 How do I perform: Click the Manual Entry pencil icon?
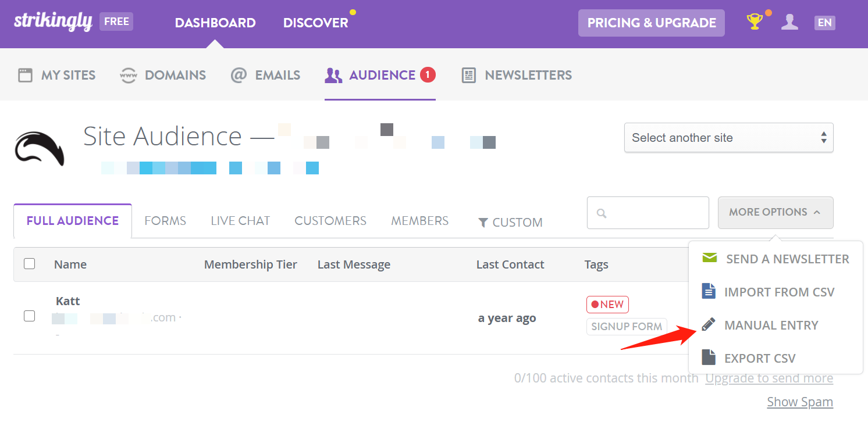click(x=708, y=324)
